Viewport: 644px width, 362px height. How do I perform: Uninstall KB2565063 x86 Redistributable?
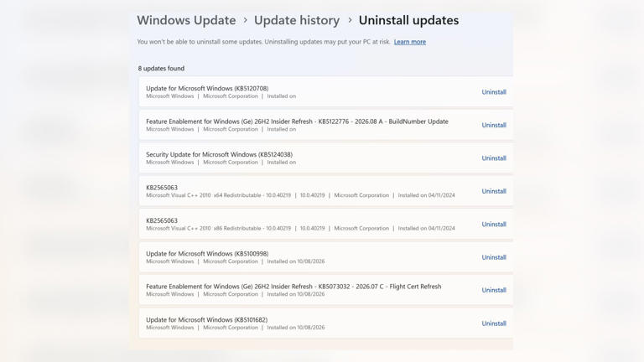[494, 224]
